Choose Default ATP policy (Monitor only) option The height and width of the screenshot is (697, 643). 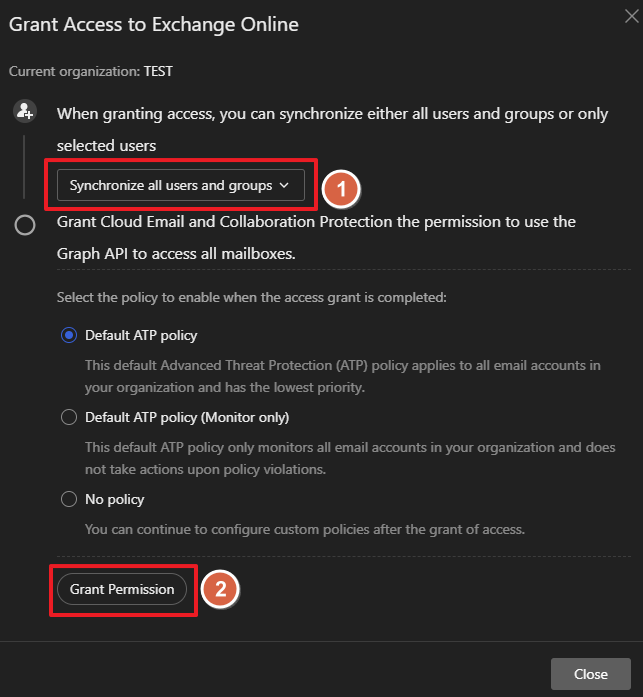click(69, 417)
